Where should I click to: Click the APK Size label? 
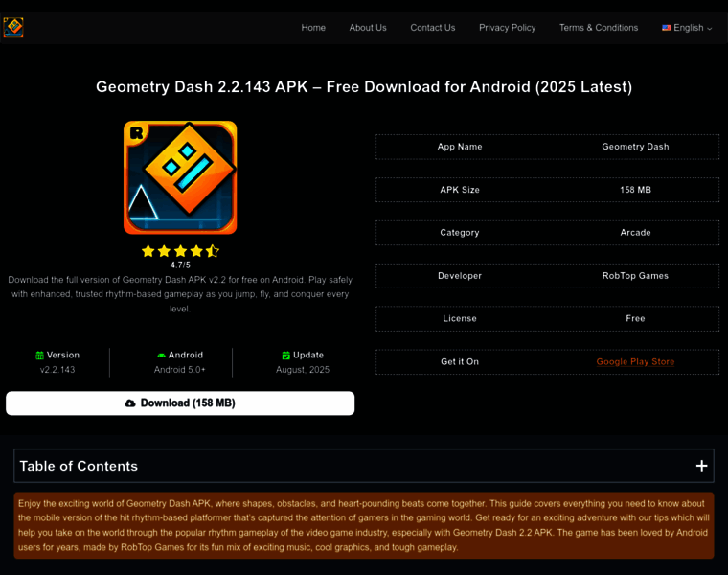click(x=460, y=190)
